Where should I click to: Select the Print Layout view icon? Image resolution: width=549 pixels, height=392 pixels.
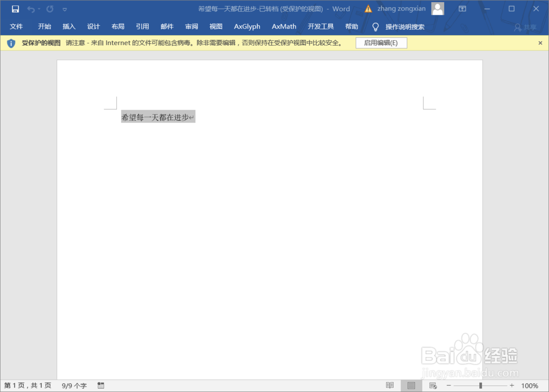(x=411, y=385)
